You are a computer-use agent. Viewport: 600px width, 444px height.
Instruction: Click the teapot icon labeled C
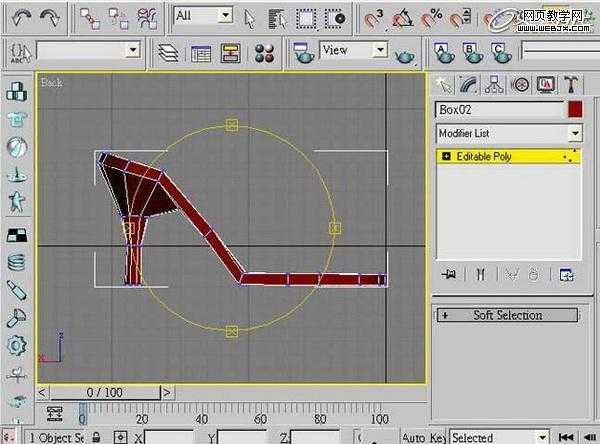[x=501, y=53]
